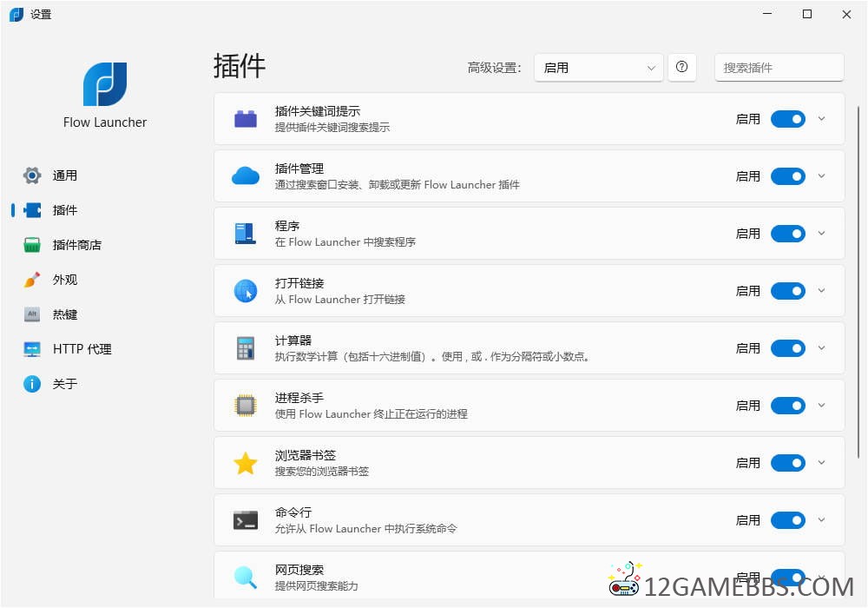Click the 插件管理 plugin title

coord(299,169)
